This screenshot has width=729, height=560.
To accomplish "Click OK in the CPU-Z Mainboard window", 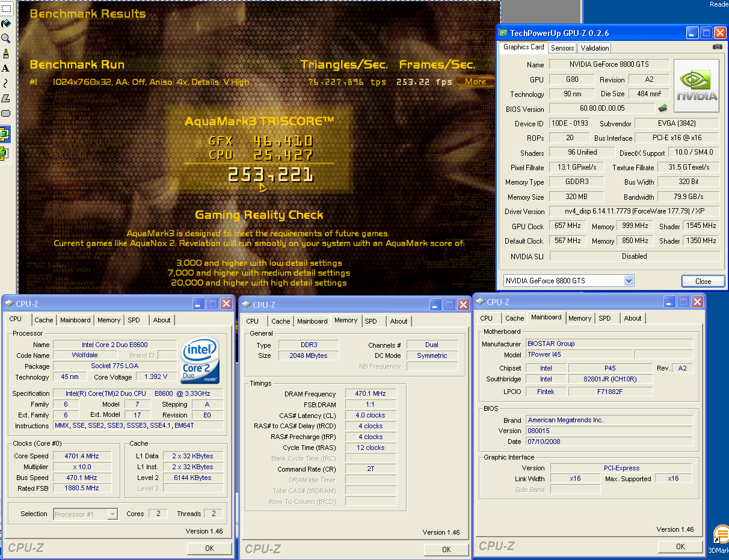I will (x=680, y=547).
